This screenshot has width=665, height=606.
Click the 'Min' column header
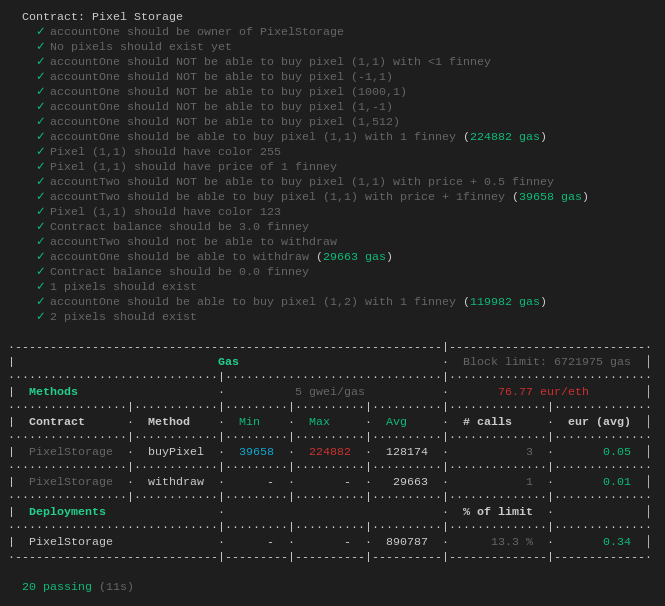249,422
